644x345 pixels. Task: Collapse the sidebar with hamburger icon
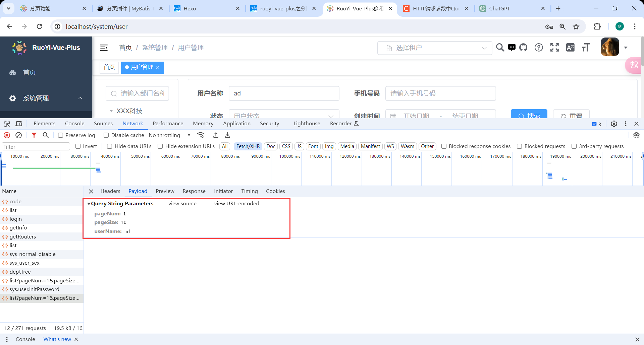coord(104,48)
